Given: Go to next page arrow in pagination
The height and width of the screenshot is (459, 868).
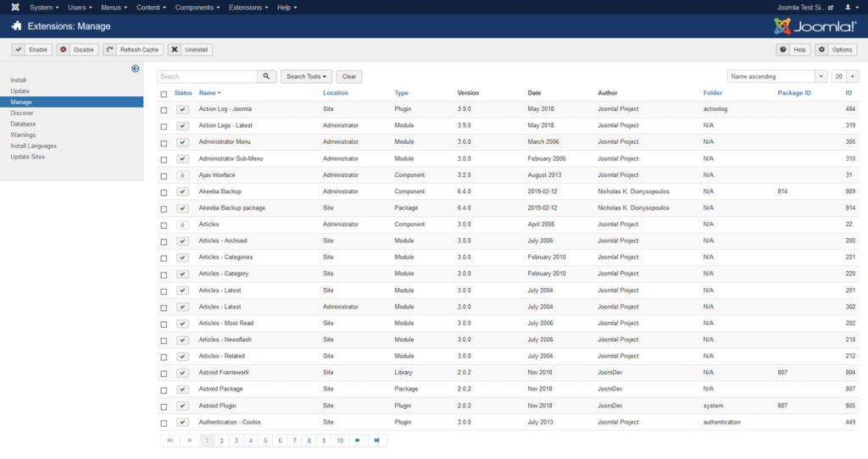Looking at the screenshot, I should point(358,440).
